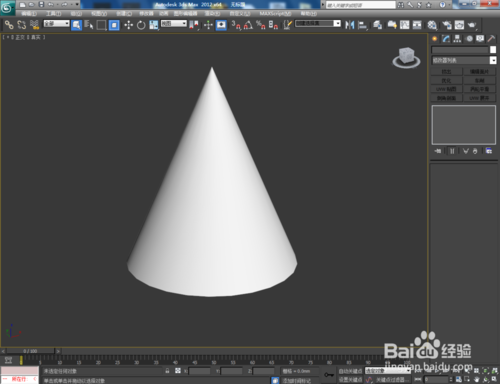This screenshot has width=500, height=384.
Task: Toggle the 3D Snaps button
Action: click(x=236, y=25)
